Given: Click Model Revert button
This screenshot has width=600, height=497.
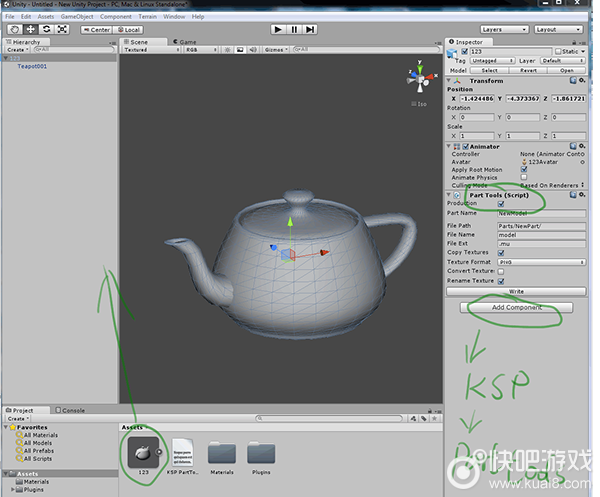Looking at the screenshot, I should pyautogui.click(x=528, y=70).
